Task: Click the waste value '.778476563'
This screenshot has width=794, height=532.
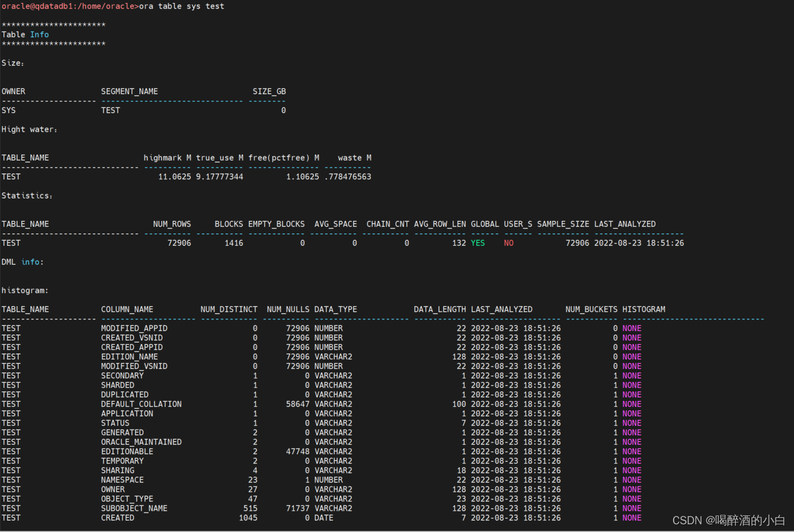Action: coord(347,177)
